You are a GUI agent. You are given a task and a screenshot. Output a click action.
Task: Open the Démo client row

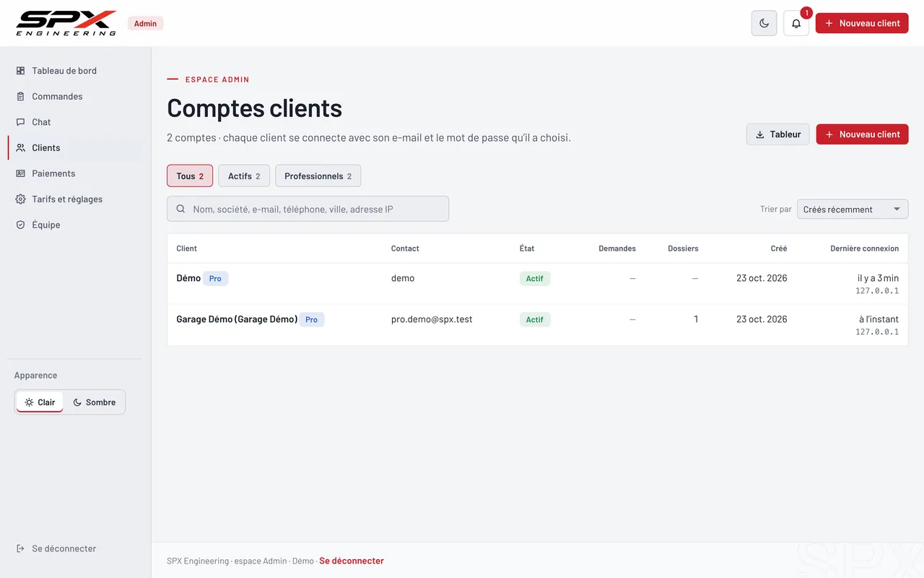click(x=537, y=284)
